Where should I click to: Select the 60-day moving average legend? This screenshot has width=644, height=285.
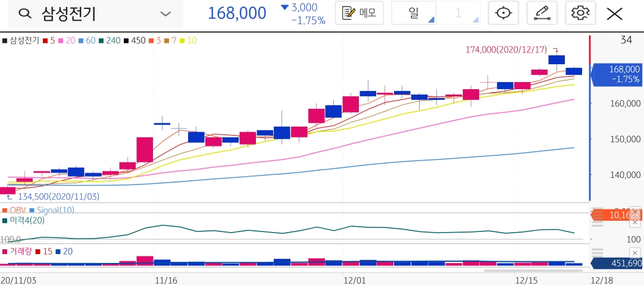pos(86,40)
